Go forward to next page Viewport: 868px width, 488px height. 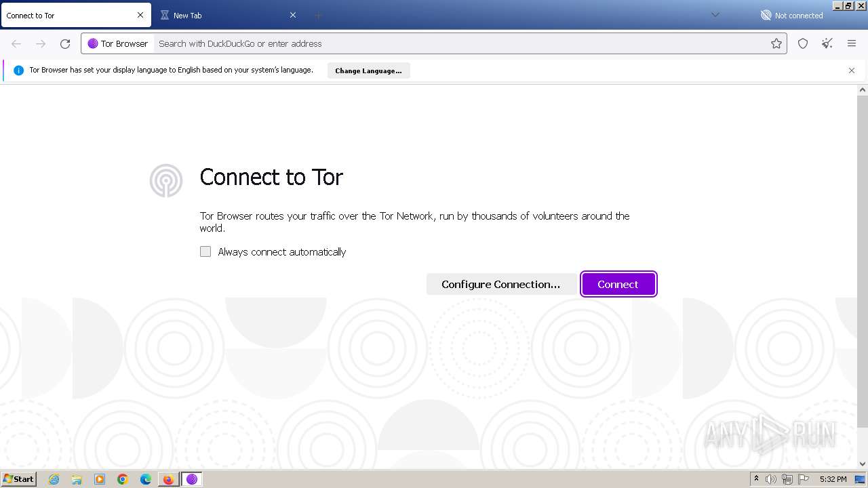click(41, 43)
